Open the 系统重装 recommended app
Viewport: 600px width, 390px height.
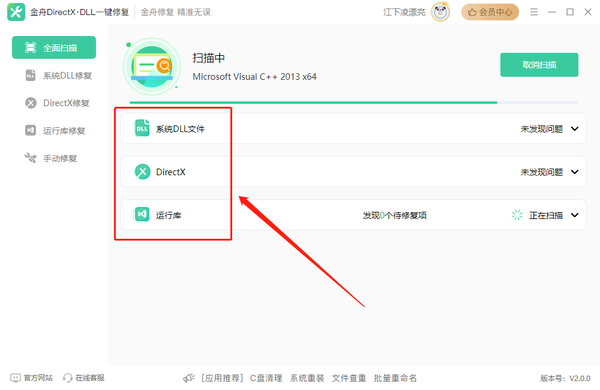point(307,378)
